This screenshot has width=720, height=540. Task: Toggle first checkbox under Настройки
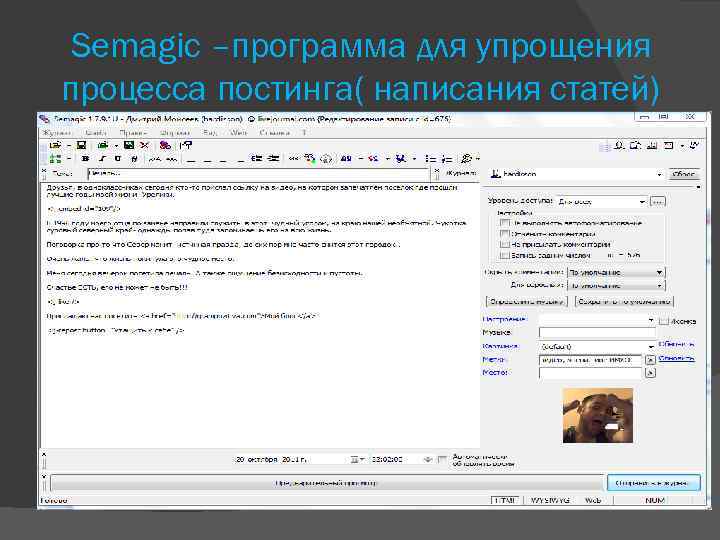pyautogui.click(x=505, y=223)
